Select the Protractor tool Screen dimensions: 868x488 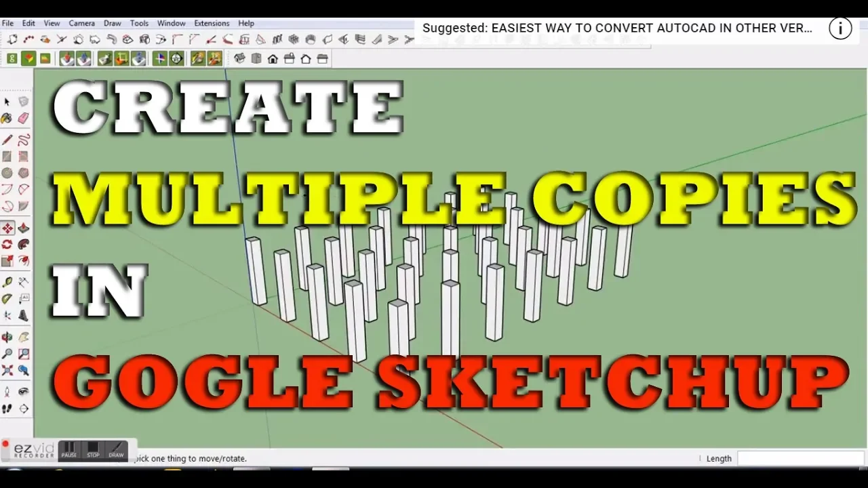click(x=7, y=299)
